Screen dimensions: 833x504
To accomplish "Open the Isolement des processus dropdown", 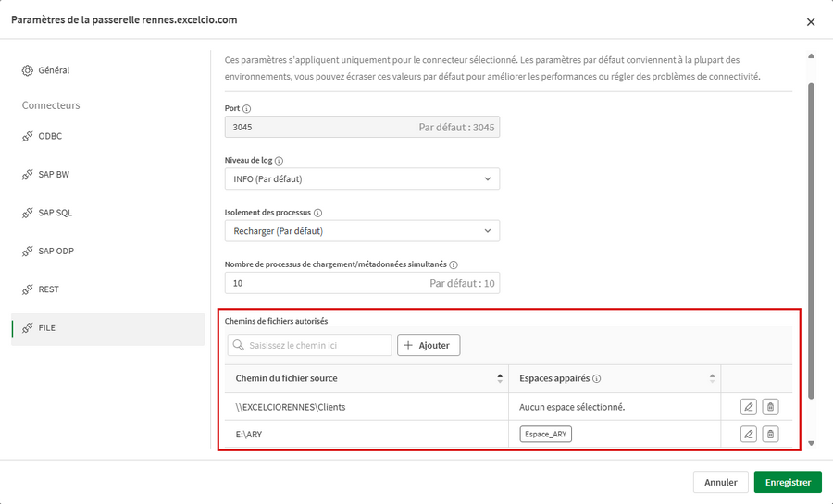I will (362, 231).
